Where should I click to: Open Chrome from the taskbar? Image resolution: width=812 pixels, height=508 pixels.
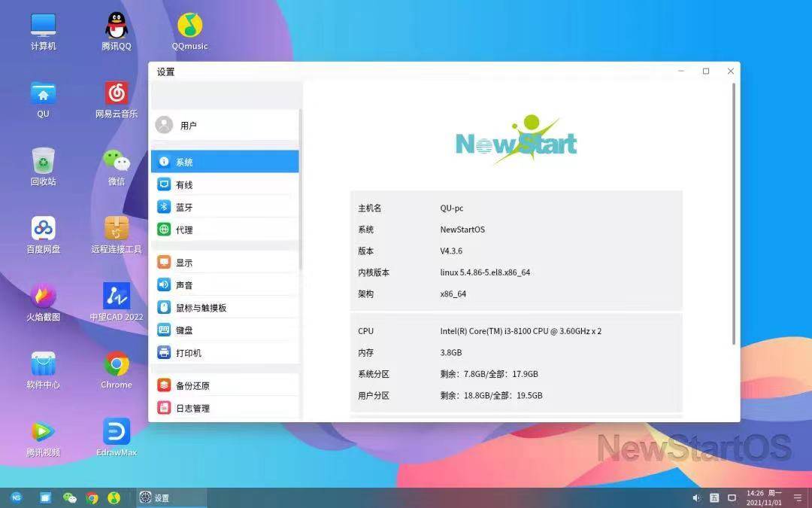coord(92,497)
